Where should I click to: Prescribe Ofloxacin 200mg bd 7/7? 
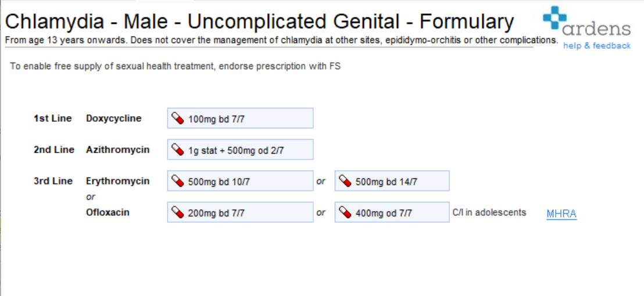(x=240, y=212)
